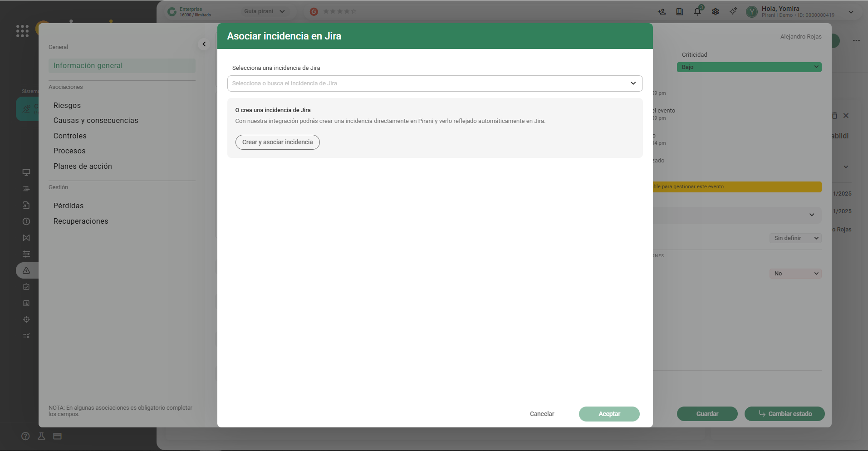
Task: Open the settings gear icon
Action: tap(716, 12)
